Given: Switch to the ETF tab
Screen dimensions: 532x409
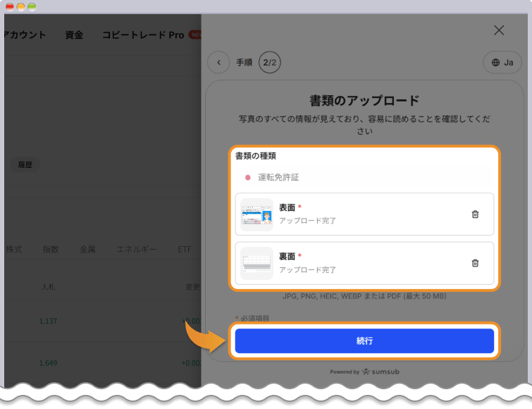Looking at the screenshot, I should 185,250.
